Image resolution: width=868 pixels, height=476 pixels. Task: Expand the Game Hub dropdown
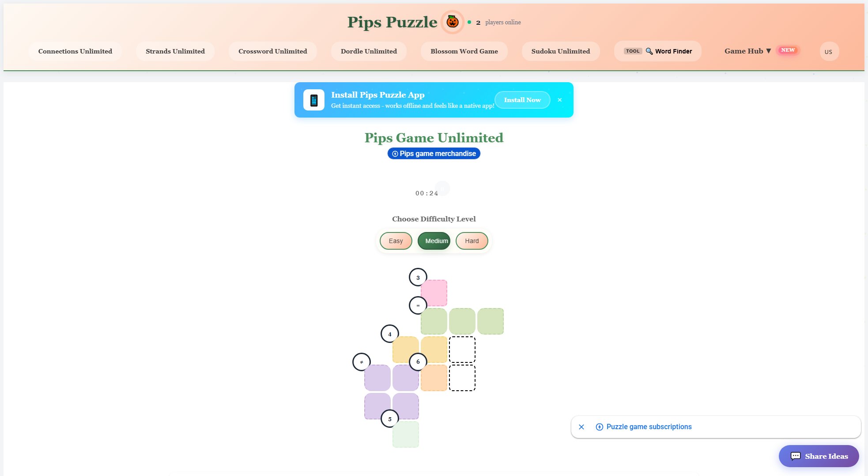(747, 51)
